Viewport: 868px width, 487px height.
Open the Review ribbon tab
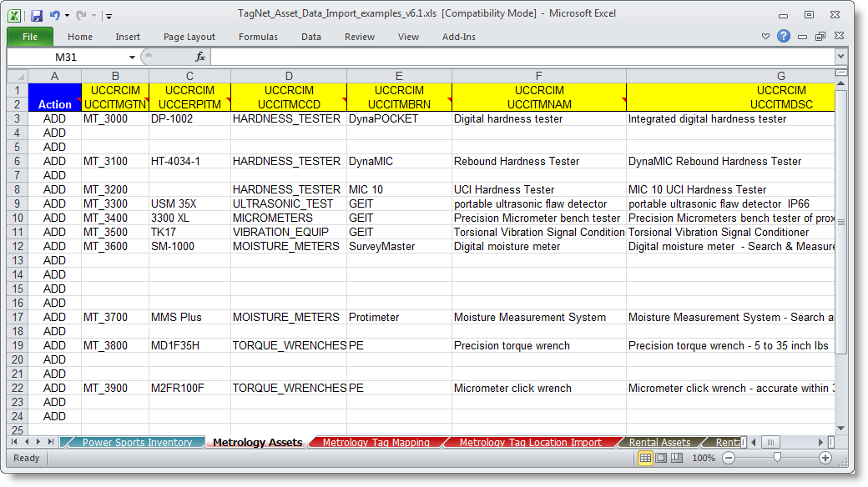coord(359,37)
